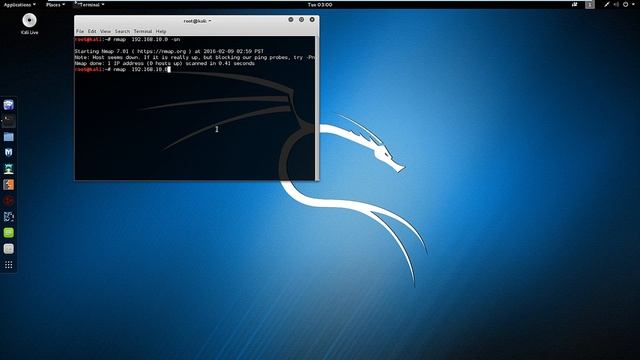This screenshot has width=640, height=360.
Task: Open the View menu in terminal
Action: point(105,31)
